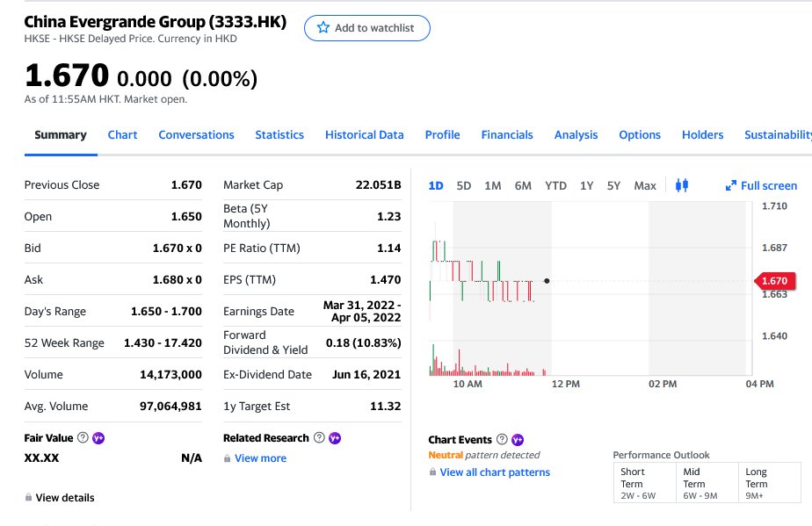Click EPS (TTM) value 1.470

point(385,279)
